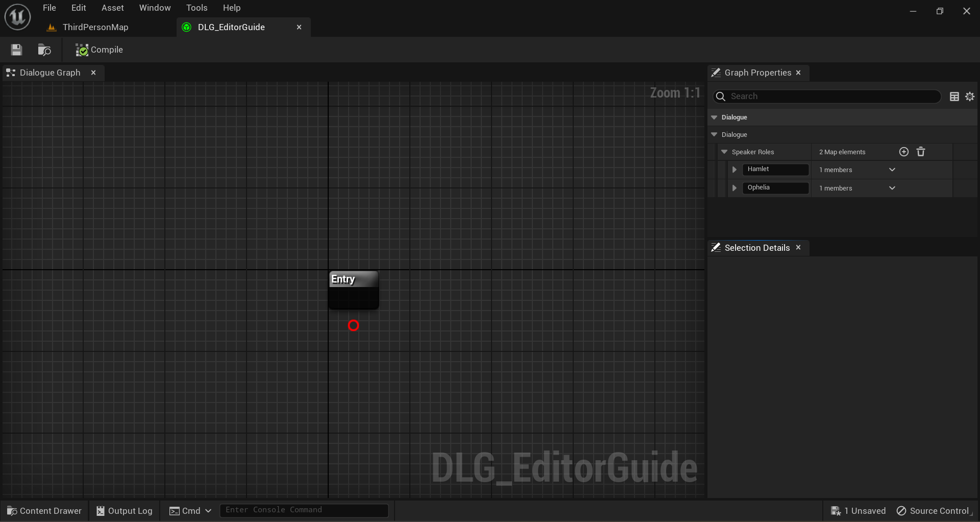Edit the Hamlet key name field
This screenshot has height=522, width=980.
(x=775, y=169)
